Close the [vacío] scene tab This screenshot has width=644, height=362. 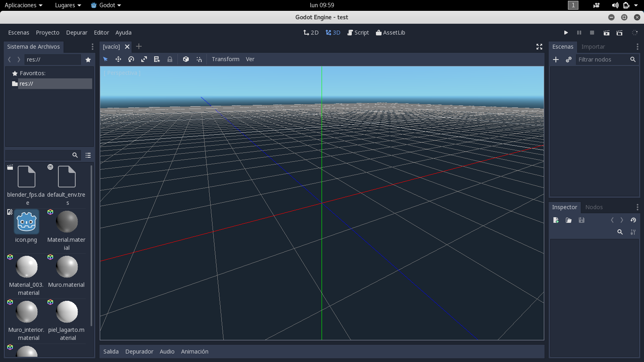[x=127, y=47]
